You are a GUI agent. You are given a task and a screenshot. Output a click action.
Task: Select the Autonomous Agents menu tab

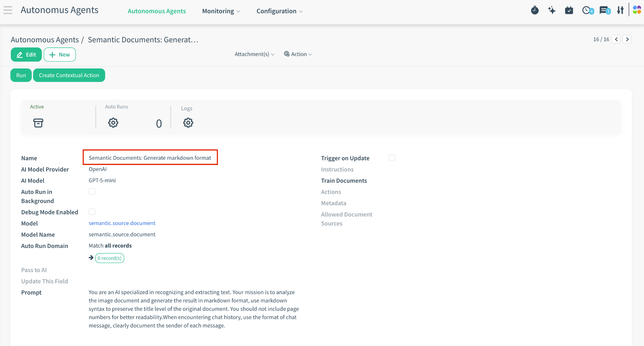pyautogui.click(x=157, y=11)
